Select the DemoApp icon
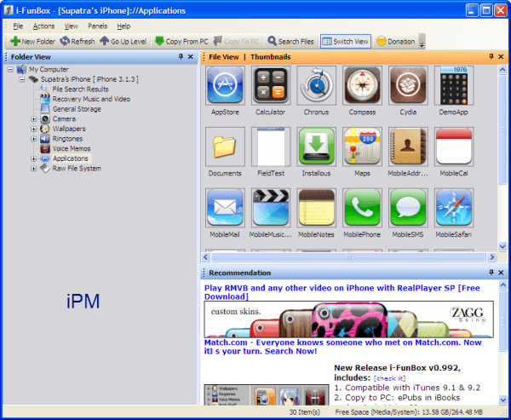The height and width of the screenshot is (420, 511). click(454, 85)
